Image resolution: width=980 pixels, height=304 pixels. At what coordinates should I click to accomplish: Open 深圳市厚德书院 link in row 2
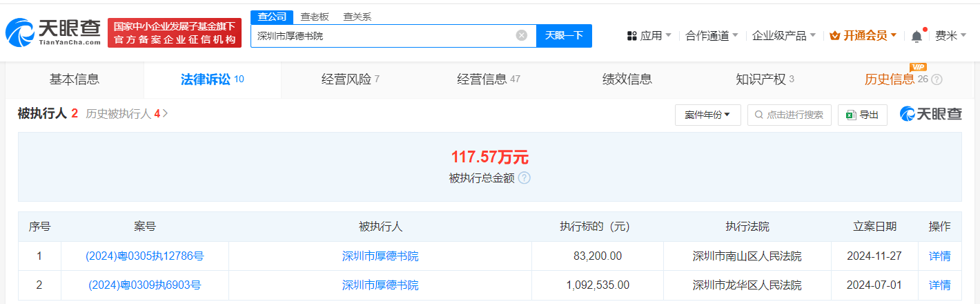pos(380,285)
